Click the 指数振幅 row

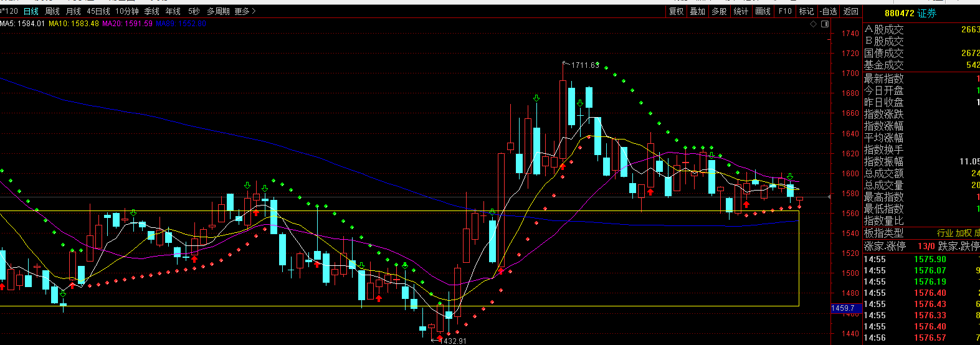click(x=921, y=161)
